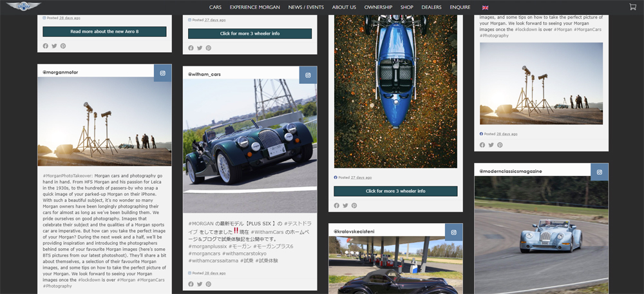Viewport: 644px width, 294px height.
Task: Open the Instagram icon on the @witham_cars card
Action: [x=308, y=75]
